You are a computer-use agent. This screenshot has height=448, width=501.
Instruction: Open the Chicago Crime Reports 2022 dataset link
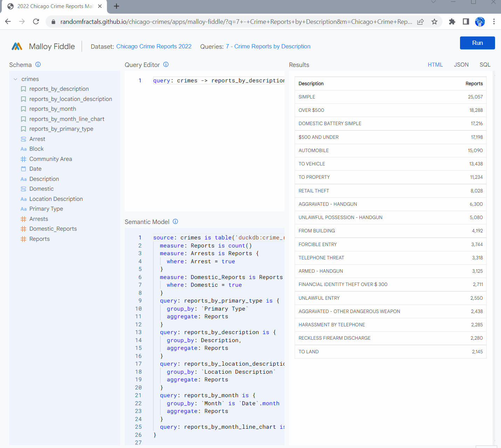click(x=154, y=46)
